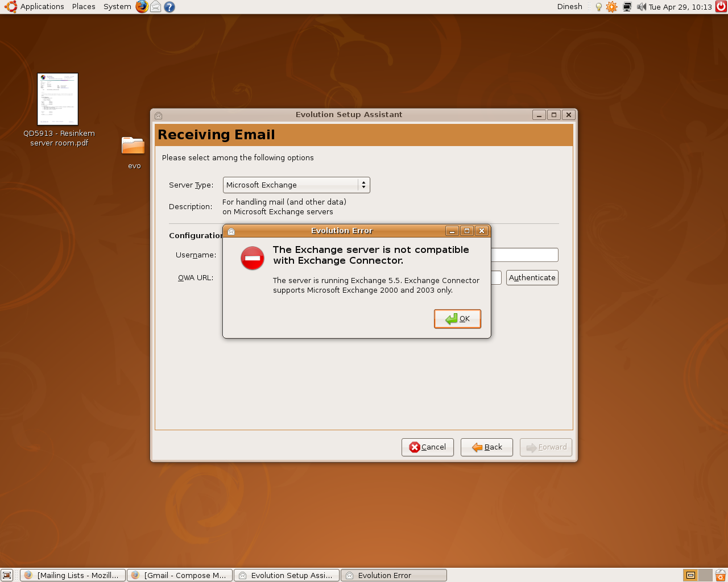Image resolution: width=728 pixels, height=582 pixels.
Task: Click OK in the Evolution Error dialog
Action: click(x=457, y=319)
